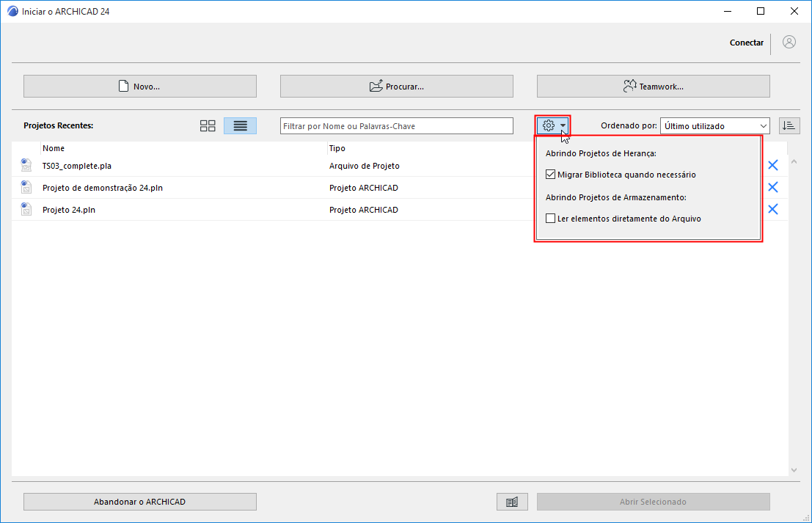The height and width of the screenshot is (523, 812).
Task: Click the list scroll up arrow
Action: pos(794,162)
